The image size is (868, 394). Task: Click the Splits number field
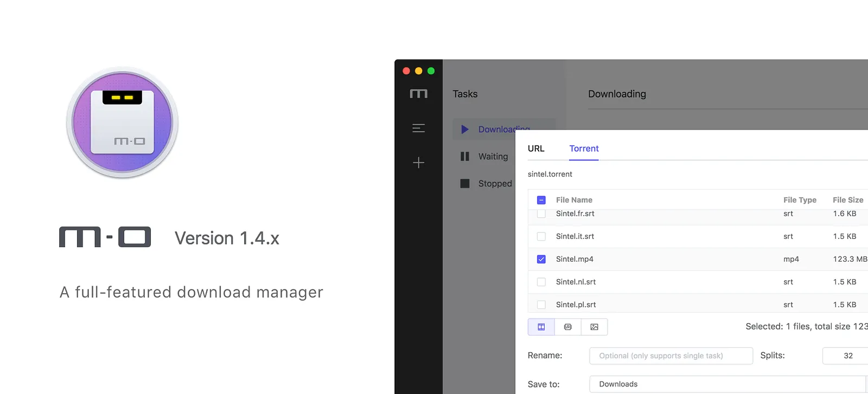[x=845, y=356]
